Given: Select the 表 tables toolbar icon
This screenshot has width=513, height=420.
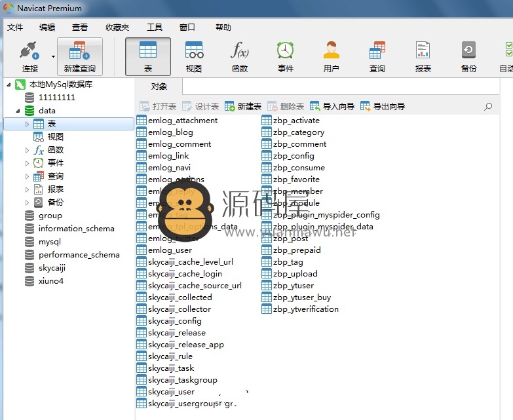Looking at the screenshot, I should (x=148, y=56).
